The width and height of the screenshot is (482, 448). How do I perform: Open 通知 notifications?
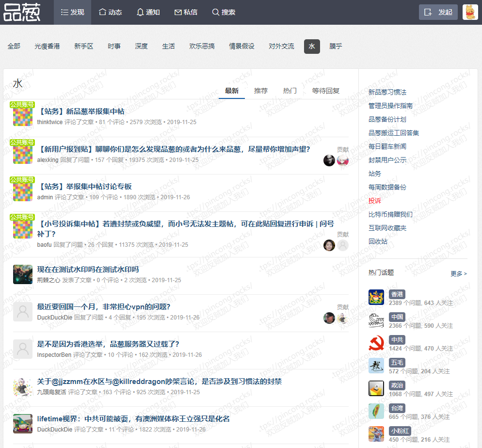(148, 12)
